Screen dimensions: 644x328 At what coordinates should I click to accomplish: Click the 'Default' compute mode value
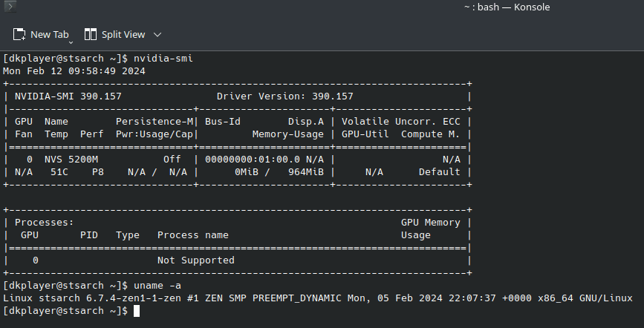coord(440,172)
